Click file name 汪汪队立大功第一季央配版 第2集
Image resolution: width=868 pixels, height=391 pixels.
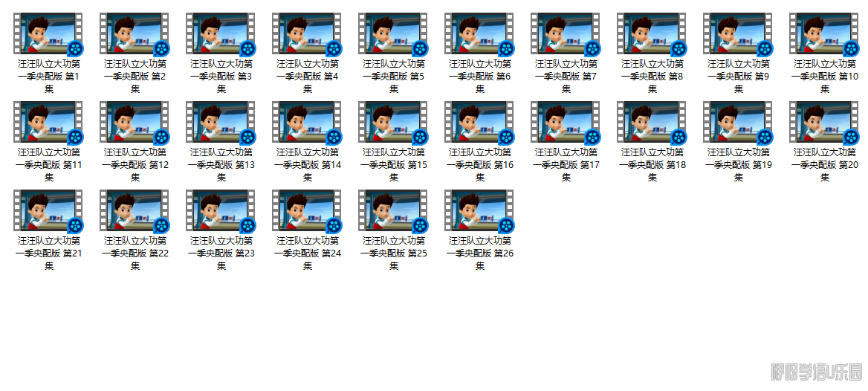point(135,77)
